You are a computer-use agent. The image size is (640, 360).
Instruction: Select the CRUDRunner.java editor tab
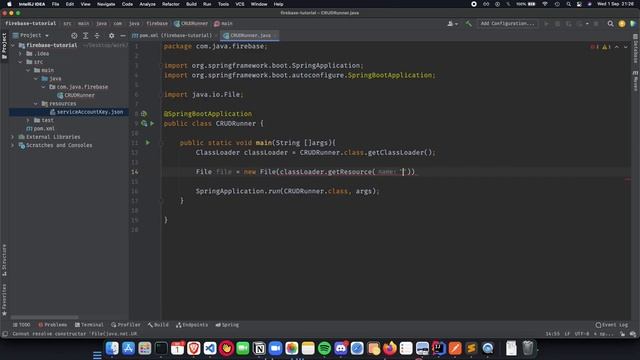250,36
